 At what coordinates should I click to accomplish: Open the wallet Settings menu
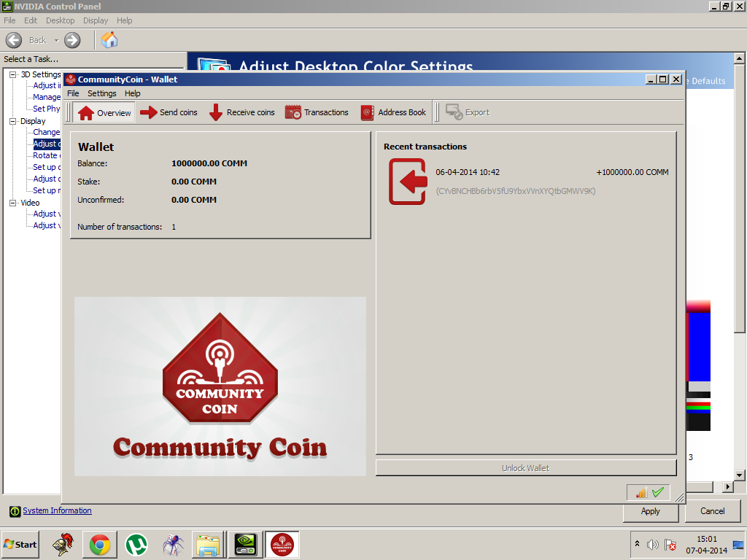coord(102,93)
